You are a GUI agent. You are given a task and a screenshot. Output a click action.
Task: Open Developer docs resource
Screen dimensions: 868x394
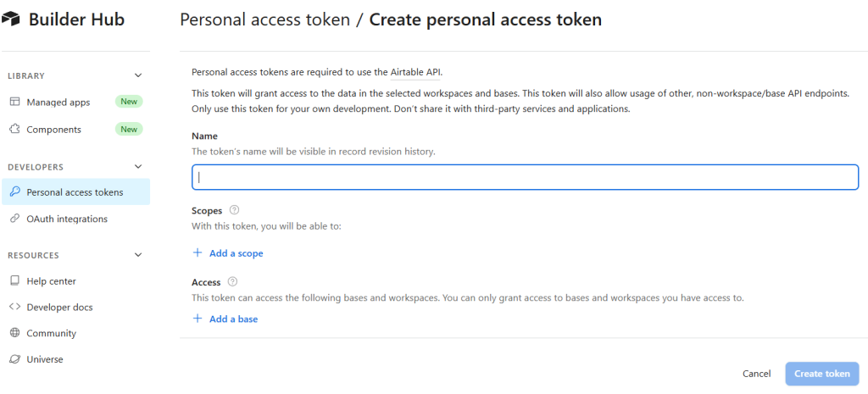(x=75, y=307)
